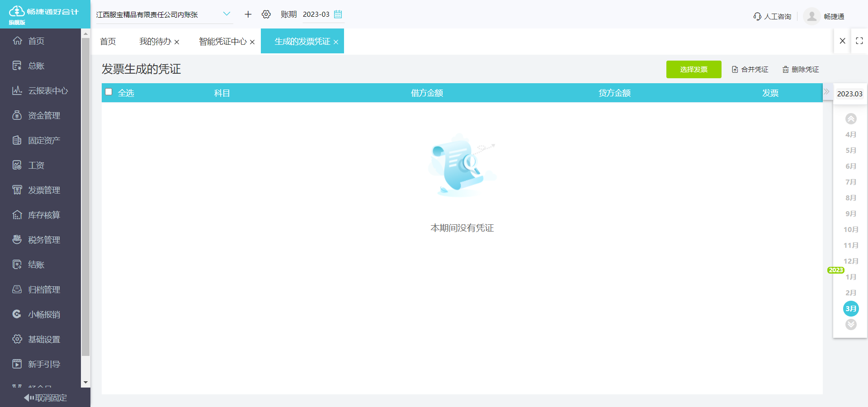Screen dimensions: 868x407
Task: Open 云报表中心 from the sidebar
Action: (44, 90)
